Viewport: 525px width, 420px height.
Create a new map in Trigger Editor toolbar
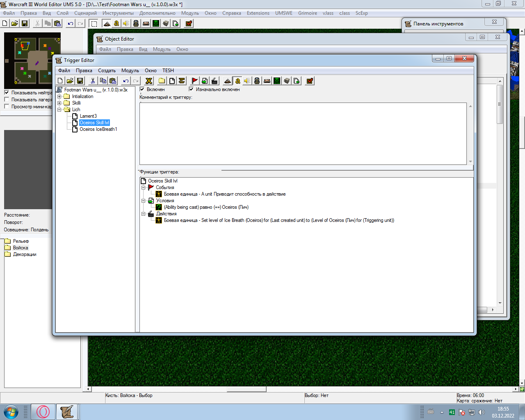(60, 81)
